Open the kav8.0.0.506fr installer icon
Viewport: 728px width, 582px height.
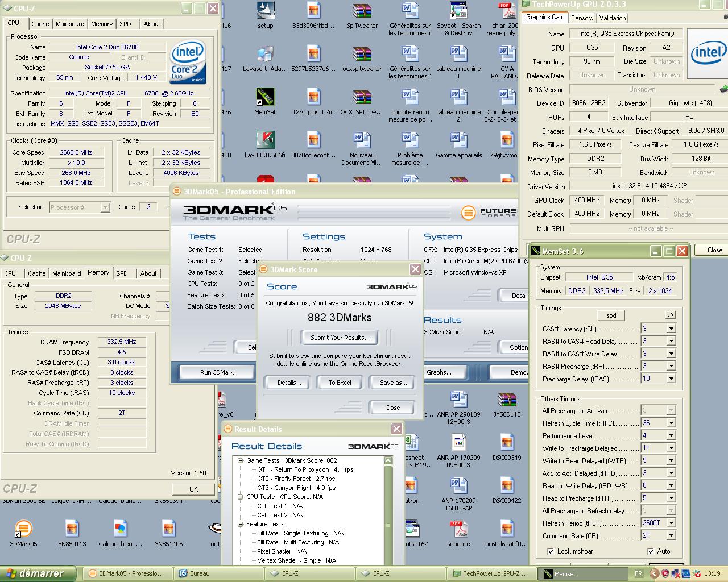pyautogui.click(x=265, y=145)
